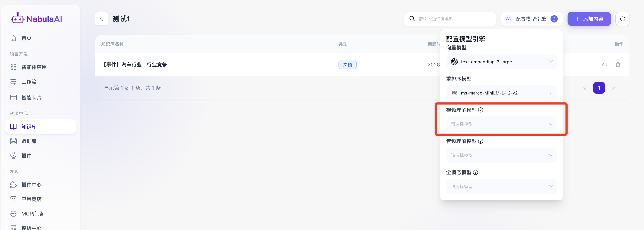Click the download cloud icon in row

point(604,65)
